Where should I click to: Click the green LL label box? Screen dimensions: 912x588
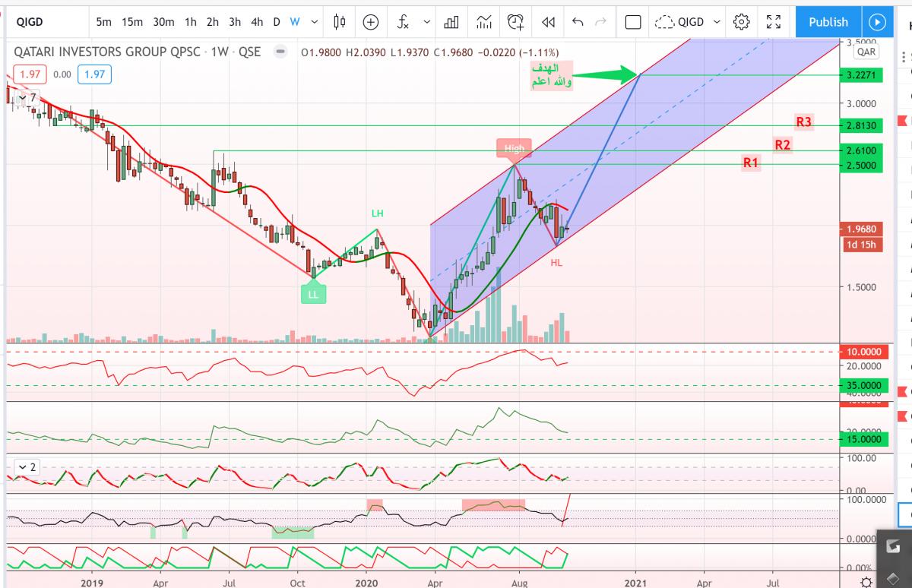(313, 294)
